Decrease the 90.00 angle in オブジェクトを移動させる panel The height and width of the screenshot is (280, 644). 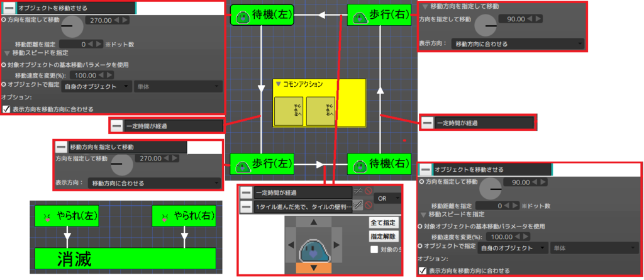[x=533, y=182]
